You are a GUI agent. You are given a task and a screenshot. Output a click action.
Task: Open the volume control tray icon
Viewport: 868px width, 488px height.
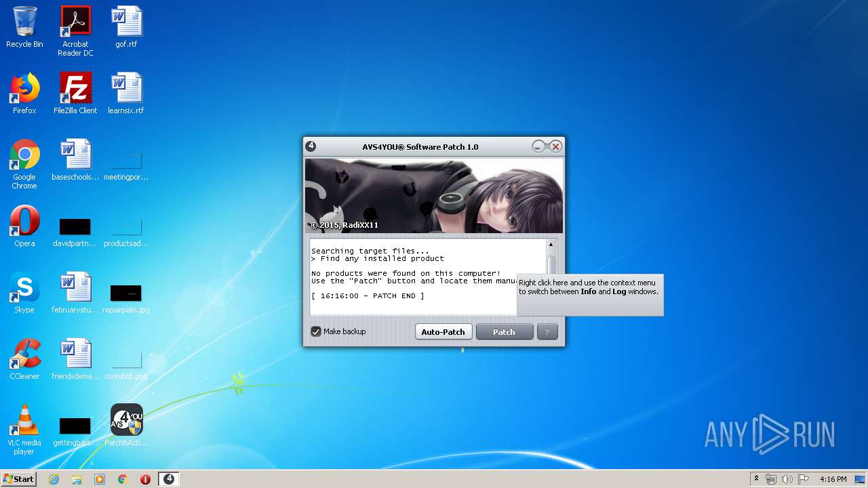(x=787, y=479)
